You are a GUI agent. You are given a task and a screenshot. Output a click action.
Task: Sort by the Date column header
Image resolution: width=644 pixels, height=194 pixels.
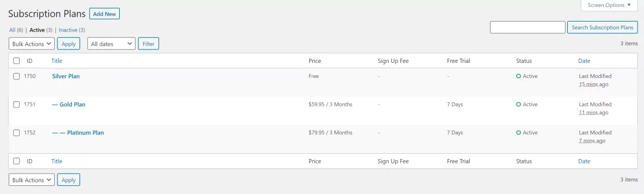[584, 61]
